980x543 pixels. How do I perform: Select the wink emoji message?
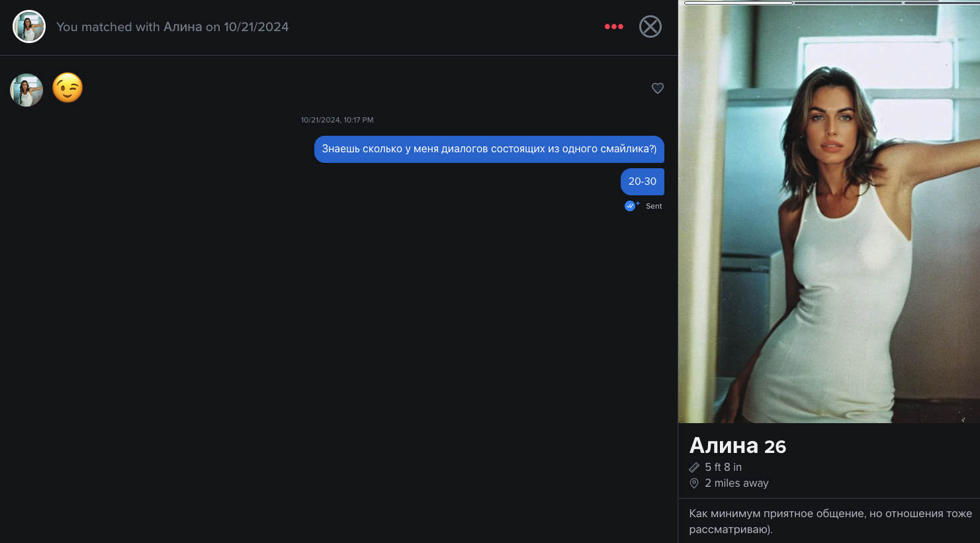67,88
